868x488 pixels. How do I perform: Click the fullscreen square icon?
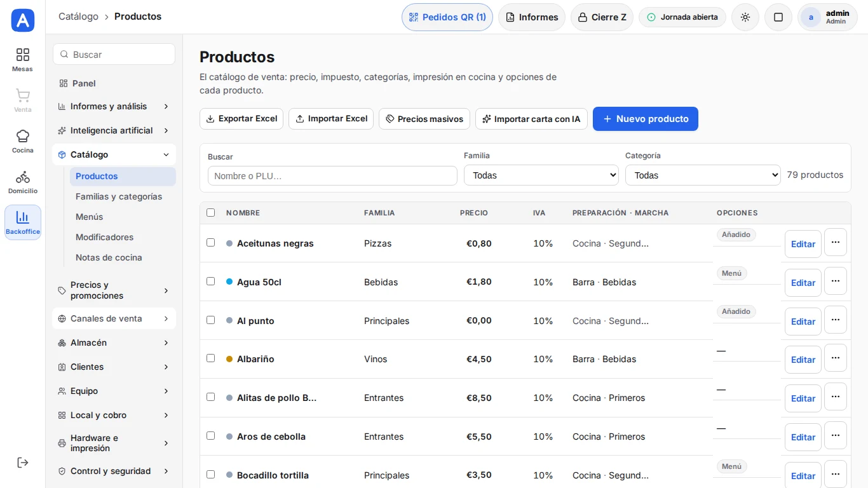pos(778,17)
